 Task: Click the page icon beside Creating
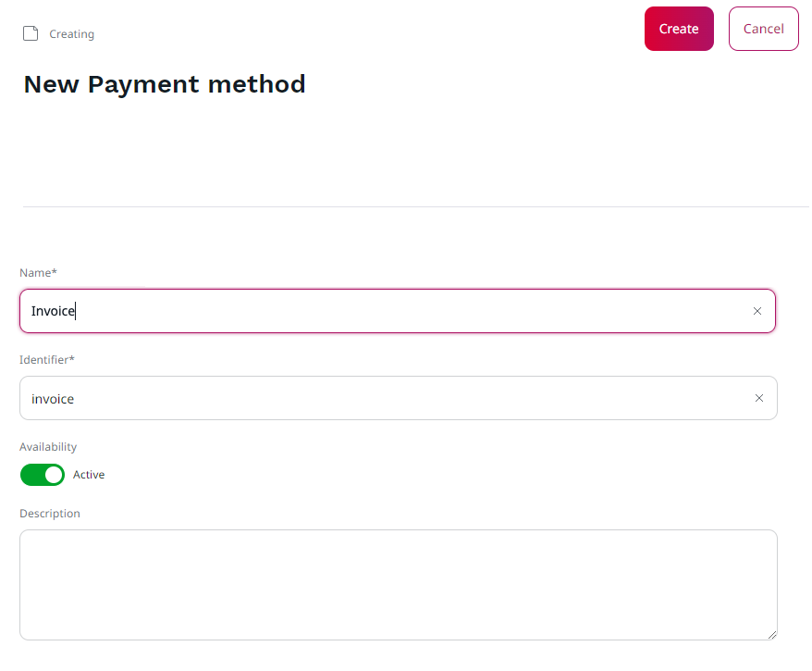pyautogui.click(x=30, y=32)
